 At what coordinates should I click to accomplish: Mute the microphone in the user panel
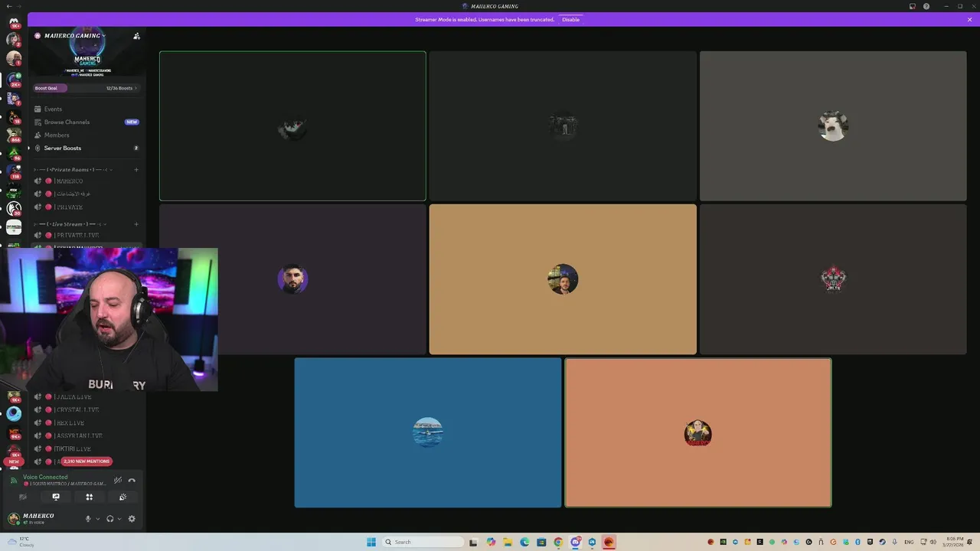(x=88, y=519)
